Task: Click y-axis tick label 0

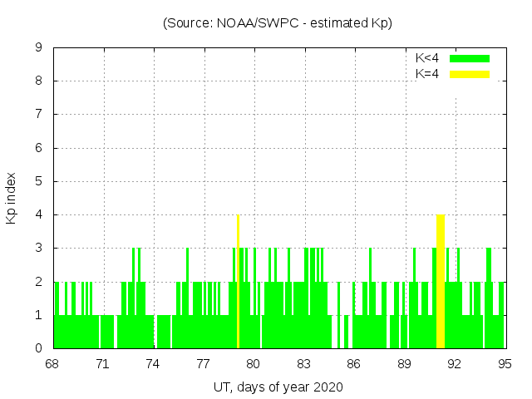Action: click(39, 348)
